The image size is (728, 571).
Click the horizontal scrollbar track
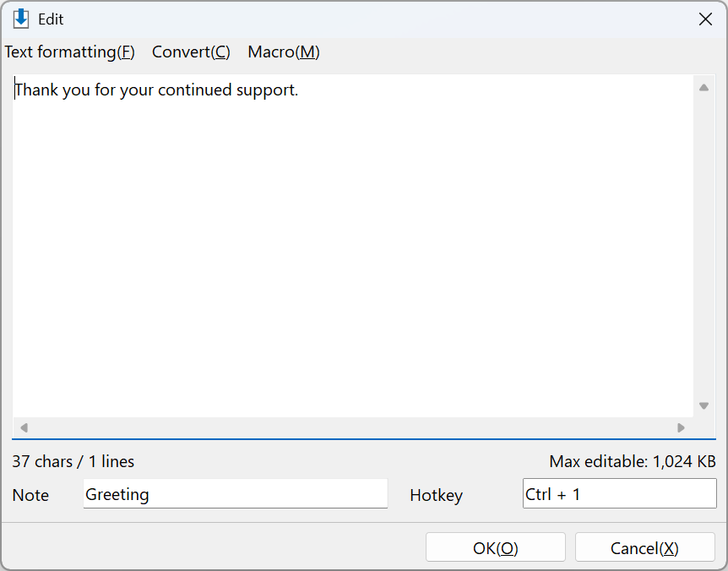click(353, 427)
